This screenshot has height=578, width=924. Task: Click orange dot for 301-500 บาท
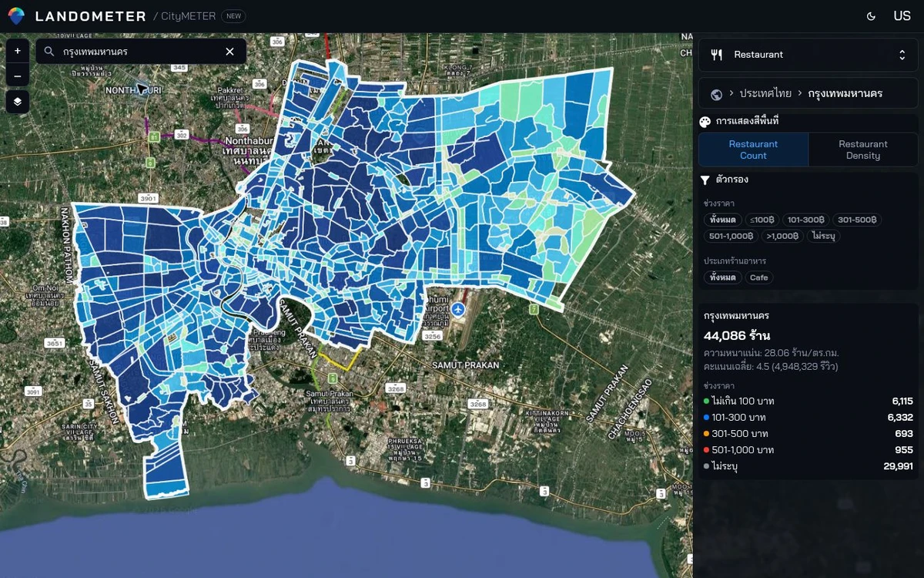pos(707,434)
